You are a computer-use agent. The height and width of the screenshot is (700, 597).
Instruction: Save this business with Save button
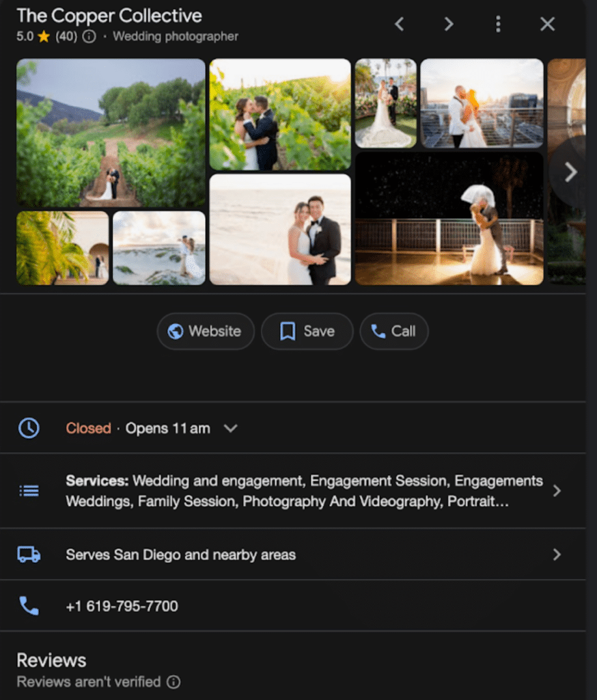(x=307, y=332)
